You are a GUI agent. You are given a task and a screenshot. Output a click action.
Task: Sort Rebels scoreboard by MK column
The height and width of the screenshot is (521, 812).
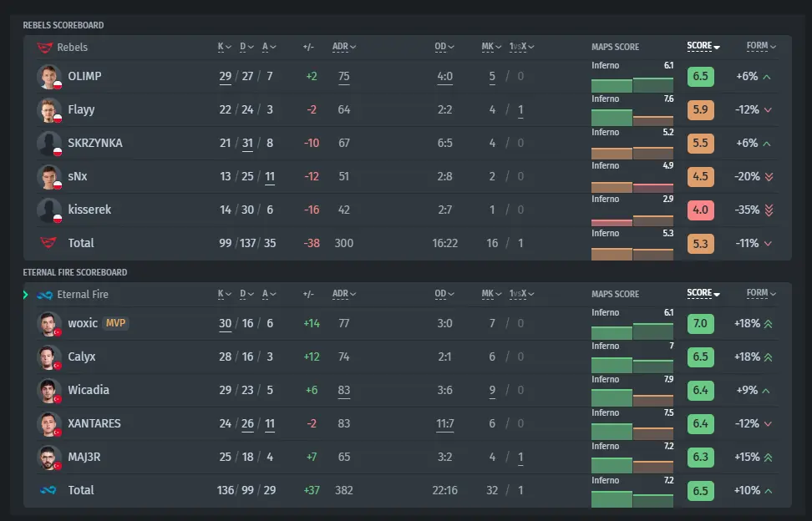point(491,47)
